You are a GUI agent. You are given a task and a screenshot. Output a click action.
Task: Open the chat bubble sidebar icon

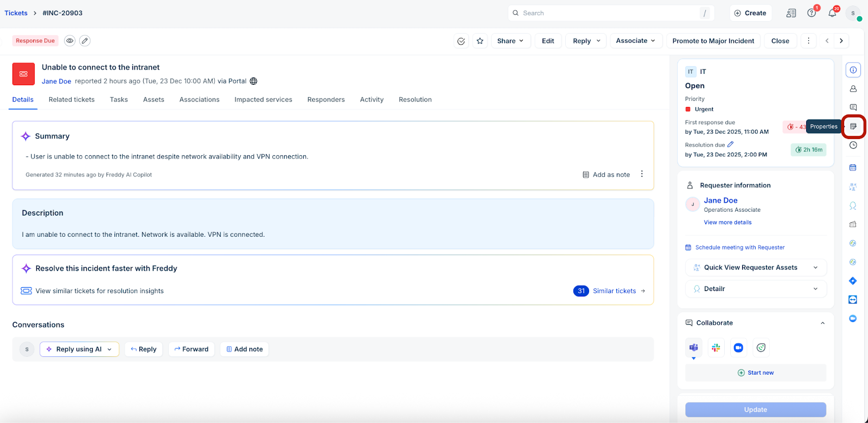(853, 108)
